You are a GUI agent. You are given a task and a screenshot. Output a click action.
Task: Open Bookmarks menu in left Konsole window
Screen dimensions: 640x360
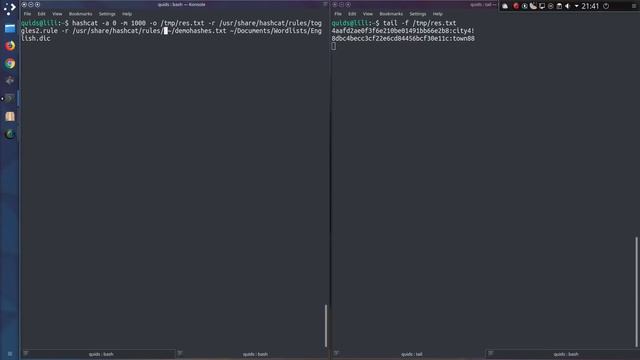pos(80,14)
